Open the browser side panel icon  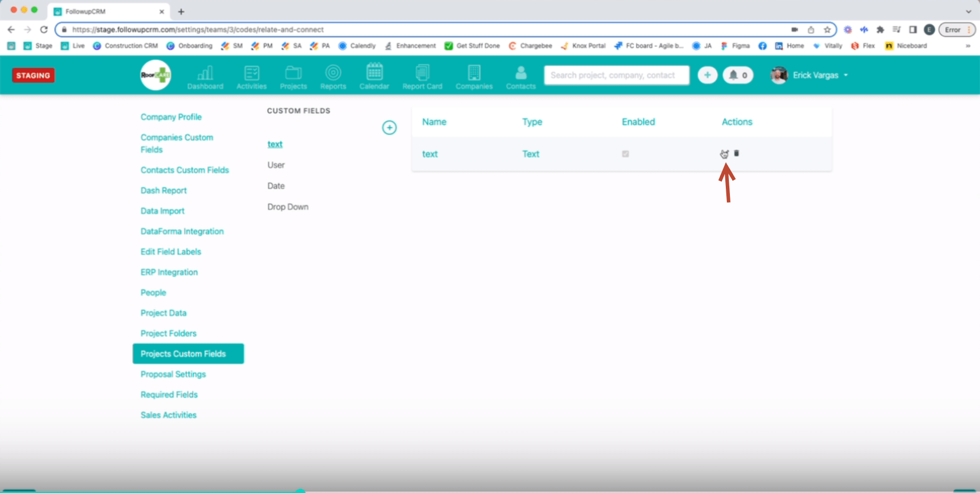click(x=913, y=30)
